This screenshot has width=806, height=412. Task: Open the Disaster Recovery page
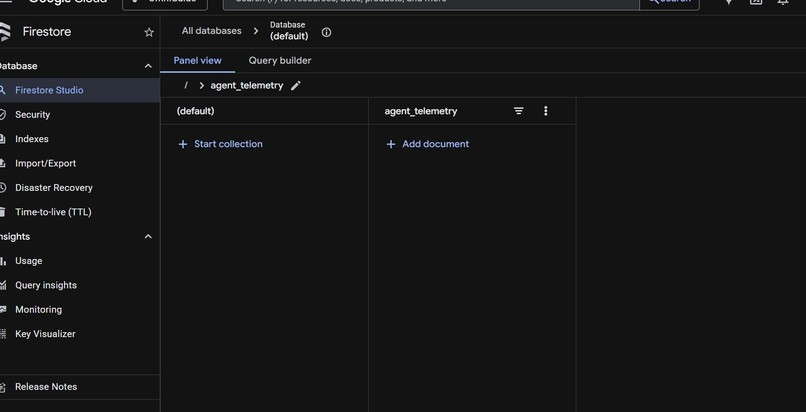[80, 188]
